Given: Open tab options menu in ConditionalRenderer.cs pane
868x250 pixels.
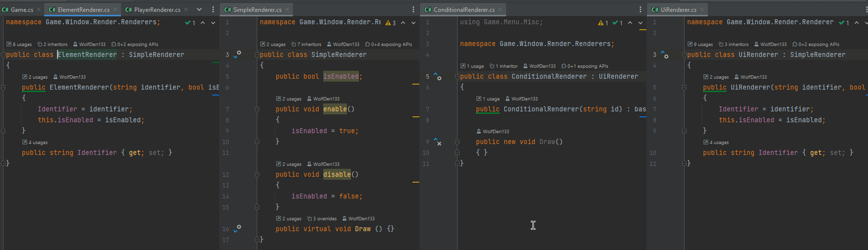Looking at the screenshot, I should click(640, 9).
